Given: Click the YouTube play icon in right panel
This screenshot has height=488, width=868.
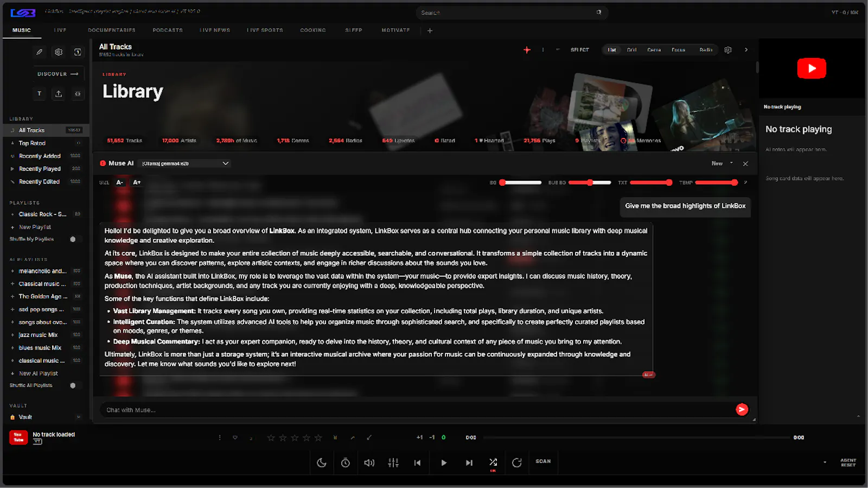Looking at the screenshot, I should [x=812, y=68].
